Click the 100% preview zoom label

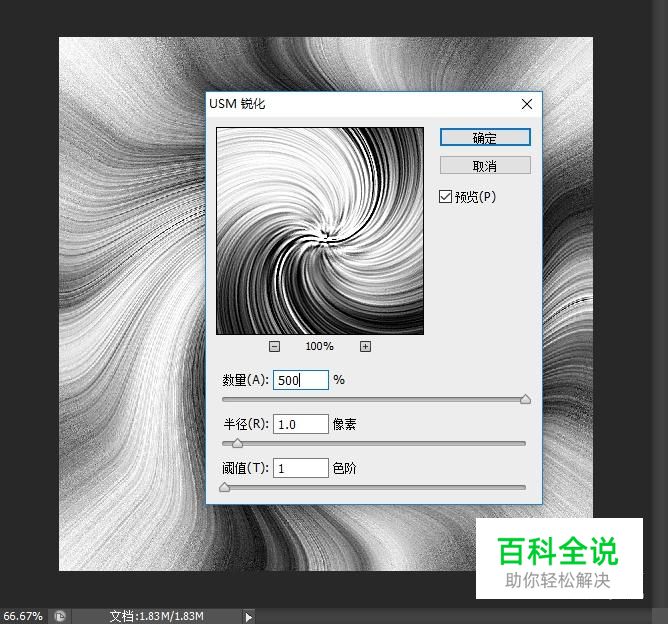pos(320,346)
